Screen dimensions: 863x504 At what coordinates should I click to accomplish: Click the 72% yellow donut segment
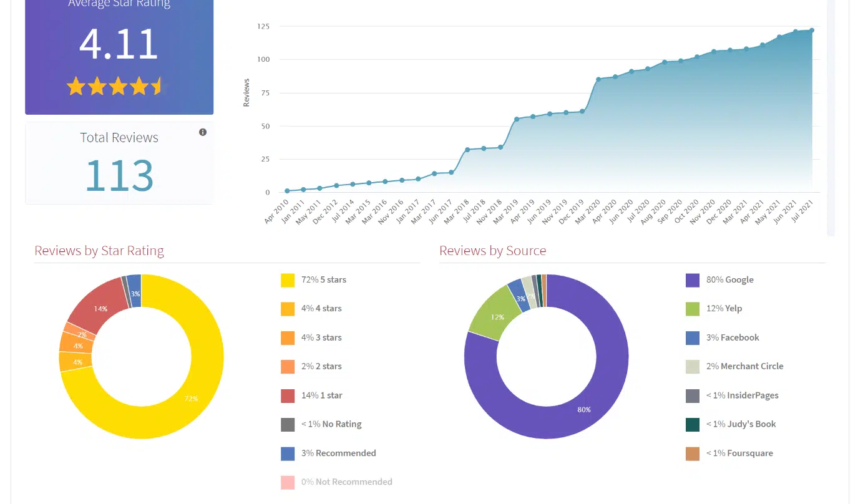coord(190,398)
